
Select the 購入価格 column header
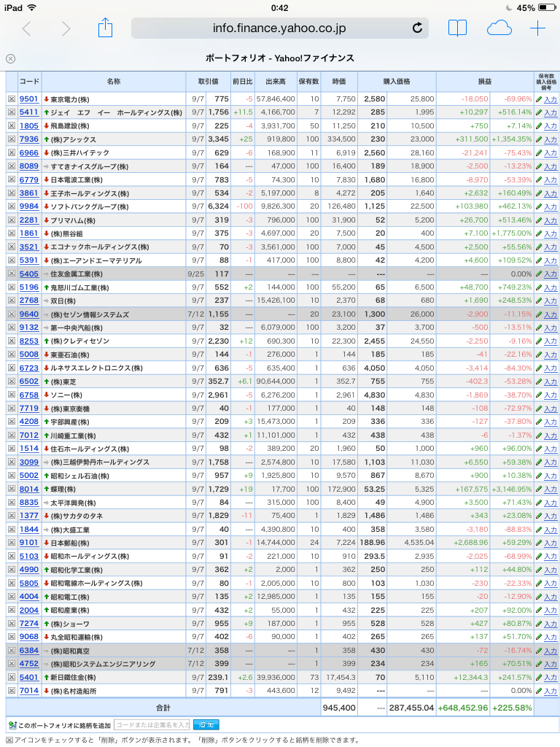[397, 82]
